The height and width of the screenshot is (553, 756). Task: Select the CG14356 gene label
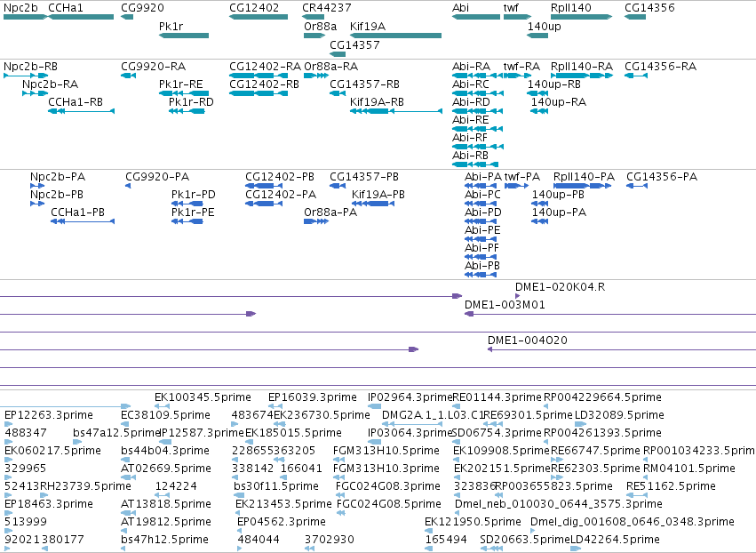649,8
